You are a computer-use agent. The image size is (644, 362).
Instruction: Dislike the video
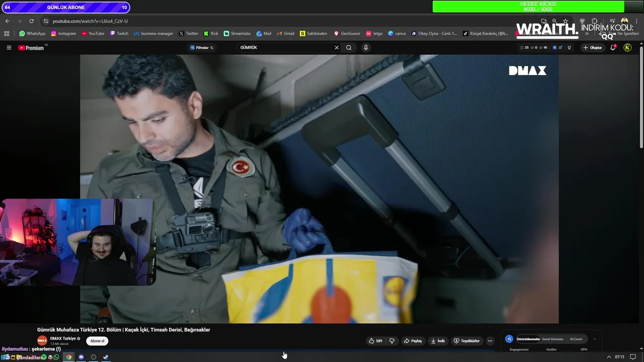392,341
